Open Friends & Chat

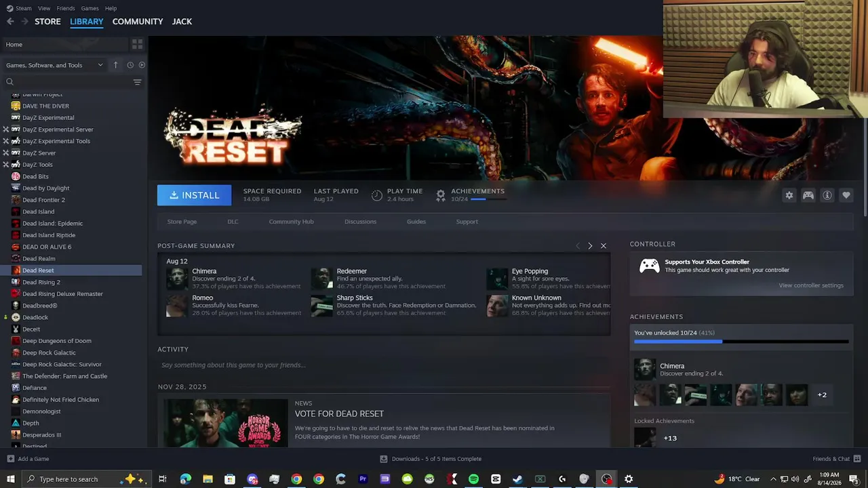coord(837,459)
